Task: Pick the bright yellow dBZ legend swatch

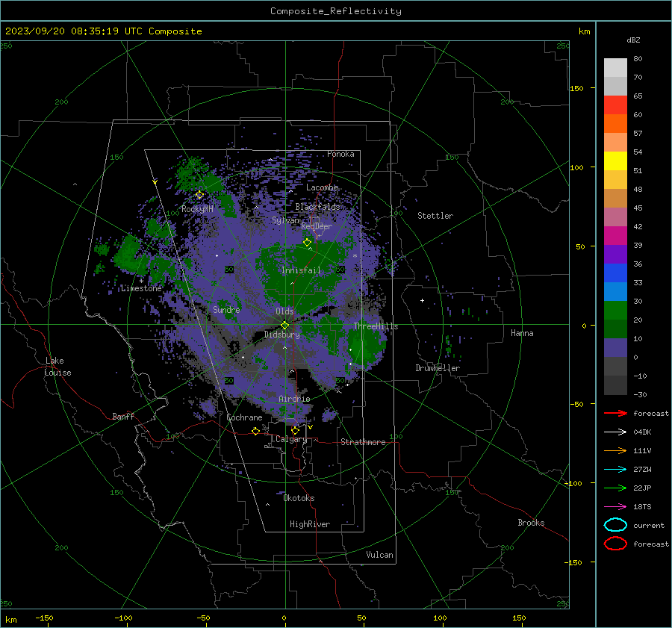Action: [615, 161]
